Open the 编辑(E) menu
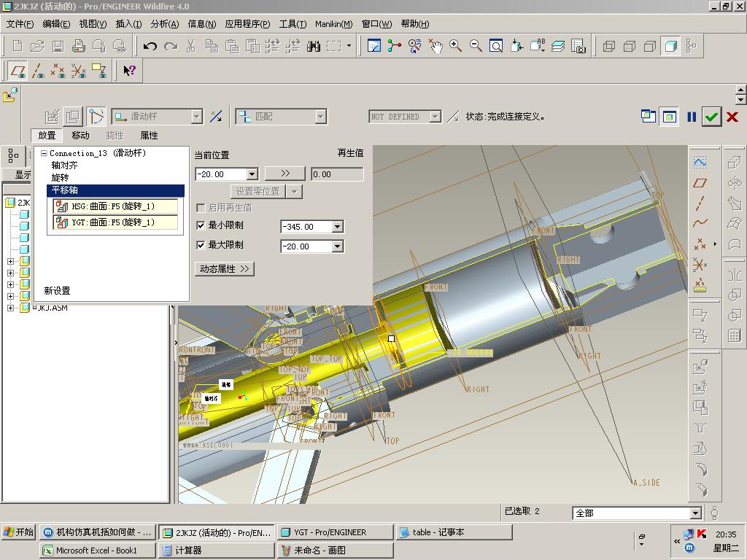Image resolution: width=747 pixels, height=560 pixels. [56, 24]
